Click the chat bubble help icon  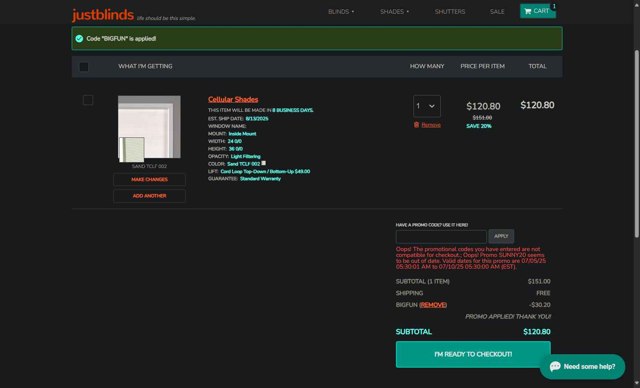(555, 366)
